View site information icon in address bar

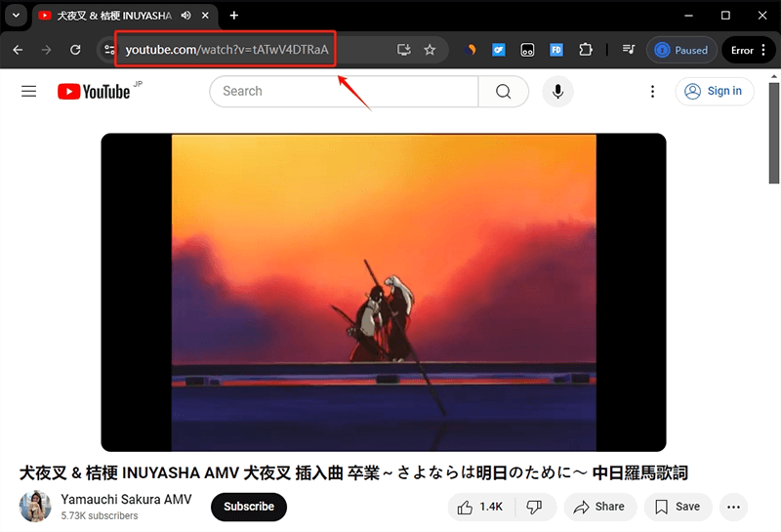tap(108, 50)
